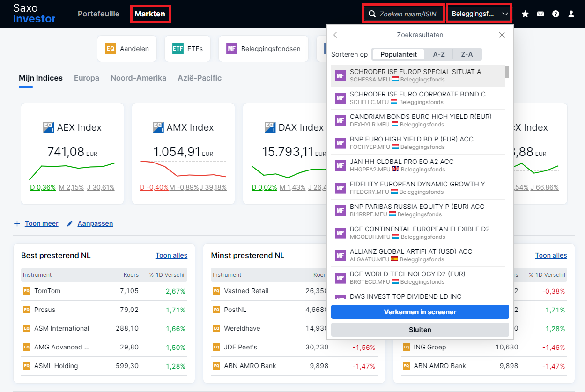Image resolution: width=585 pixels, height=392 pixels.
Task: Click ABN AMRO Bank in Minst presterend NL
Action: pyautogui.click(x=250, y=366)
